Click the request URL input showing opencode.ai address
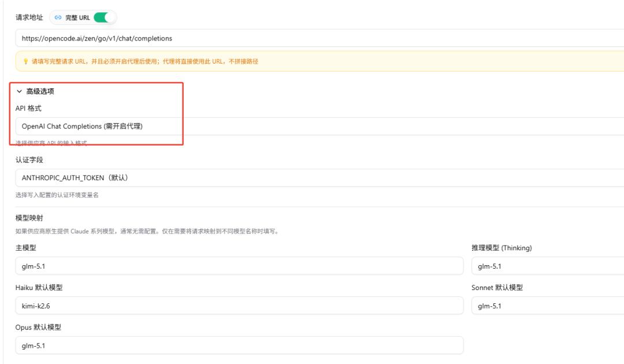Image resolution: width=624 pixels, height=364 pixels. pos(231,38)
